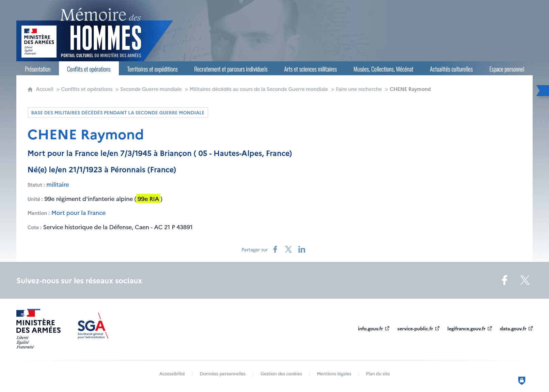Click the blue privacy shield lock icon

tap(522, 380)
